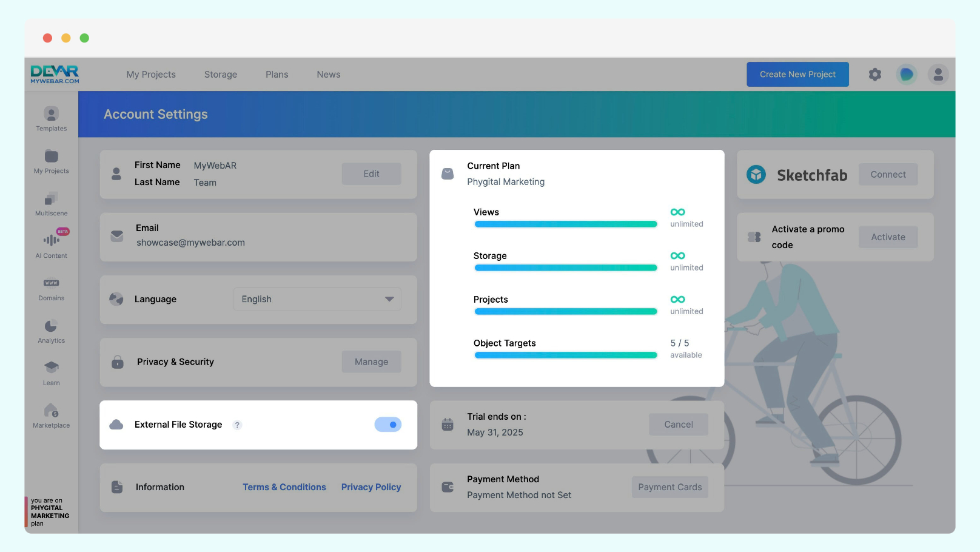Viewport: 980px width, 552px height.
Task: Go to Domains in the sidebar
Action: coord(52,288)
